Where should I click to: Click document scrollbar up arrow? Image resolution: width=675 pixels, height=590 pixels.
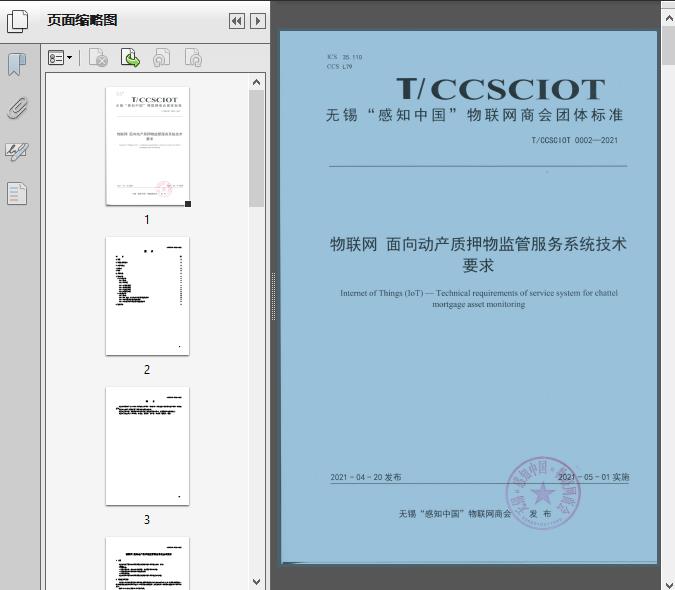click(x=669, y=18)
